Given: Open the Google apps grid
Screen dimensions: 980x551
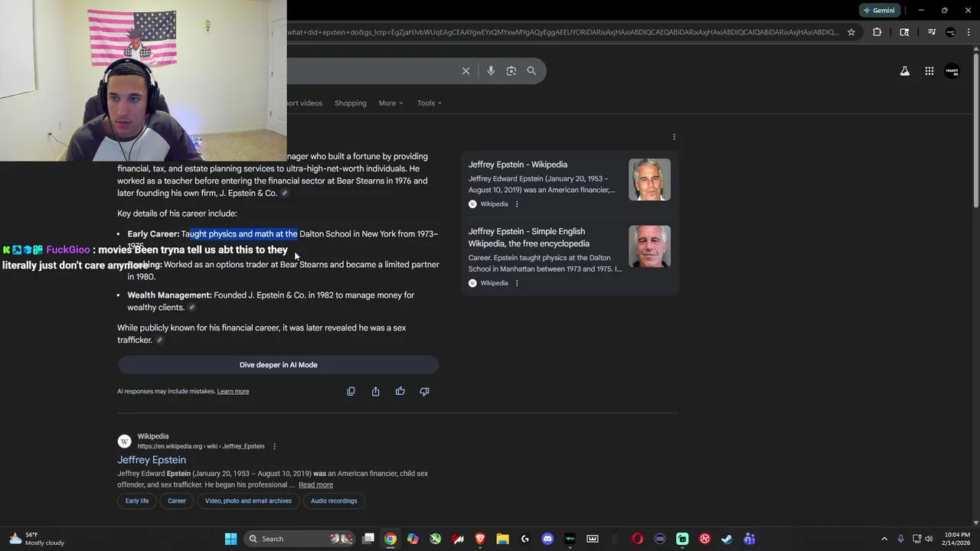Looking at the screenshot, I should (929, 70).
